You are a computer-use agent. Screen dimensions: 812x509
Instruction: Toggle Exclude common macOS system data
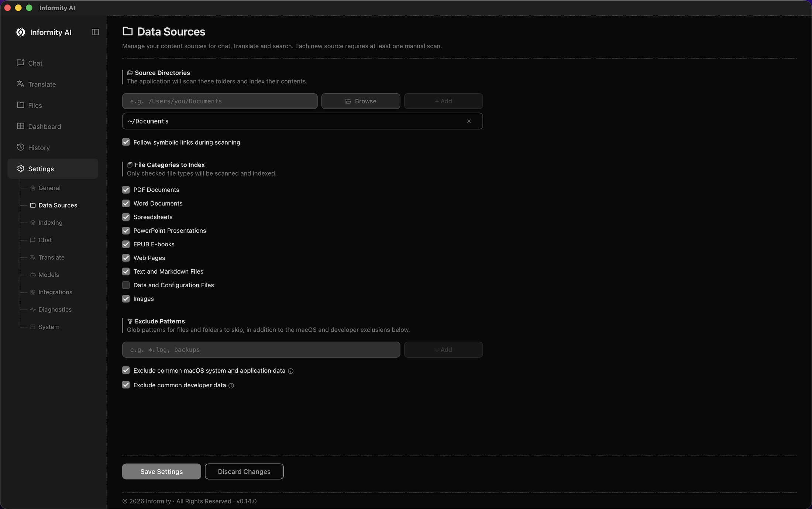126,370
